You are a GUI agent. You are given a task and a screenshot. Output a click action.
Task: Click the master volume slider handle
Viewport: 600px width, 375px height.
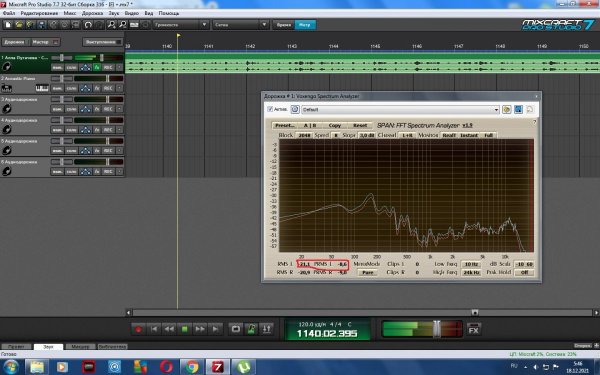pos(437,329)
